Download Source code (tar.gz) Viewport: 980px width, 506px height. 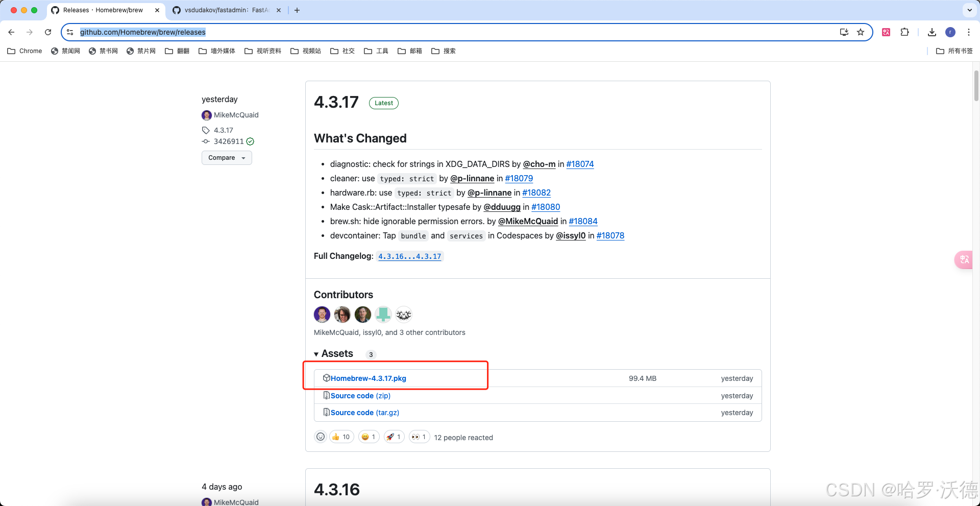tap(365, 413)
